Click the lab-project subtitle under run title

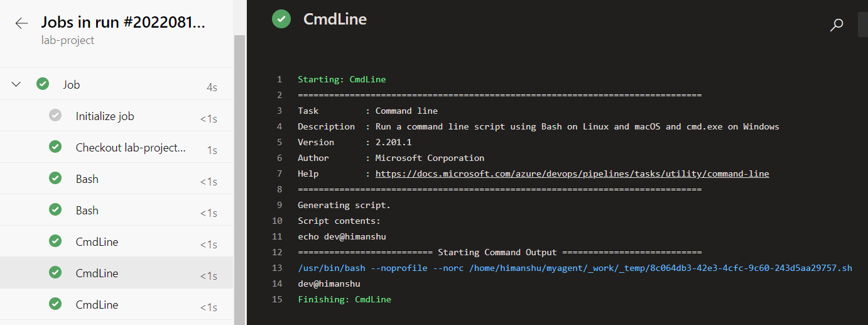[x=68, y=40]
